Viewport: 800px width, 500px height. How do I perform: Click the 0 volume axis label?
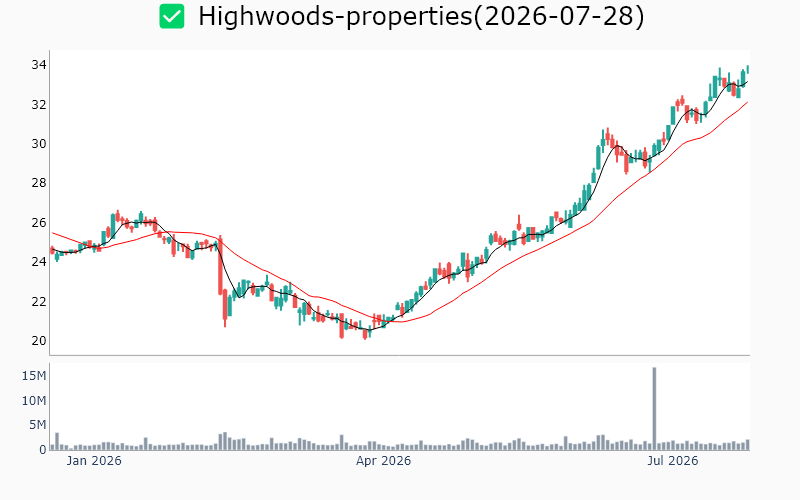[x=43, y=449]
